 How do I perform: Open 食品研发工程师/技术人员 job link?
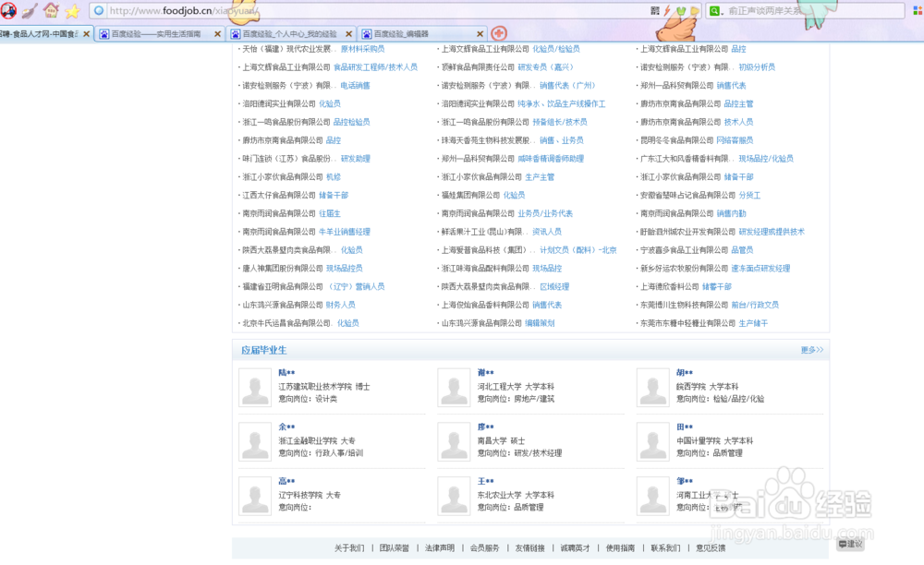coord(375,67)
